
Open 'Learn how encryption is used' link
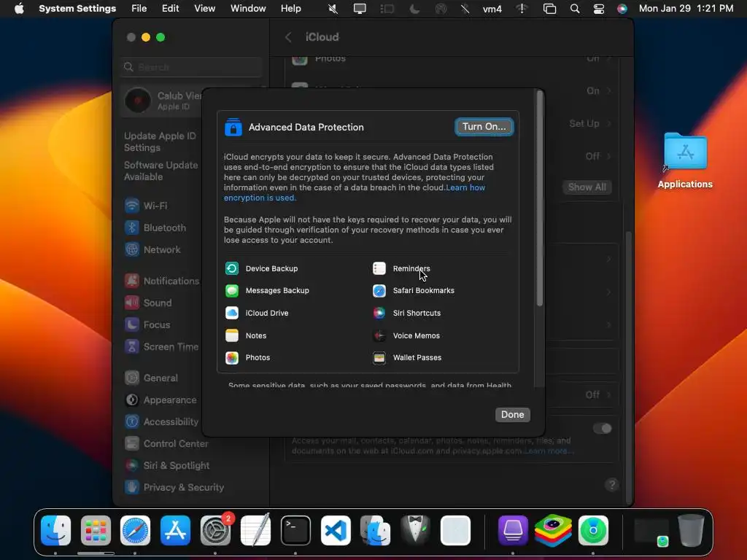point(355,192)
